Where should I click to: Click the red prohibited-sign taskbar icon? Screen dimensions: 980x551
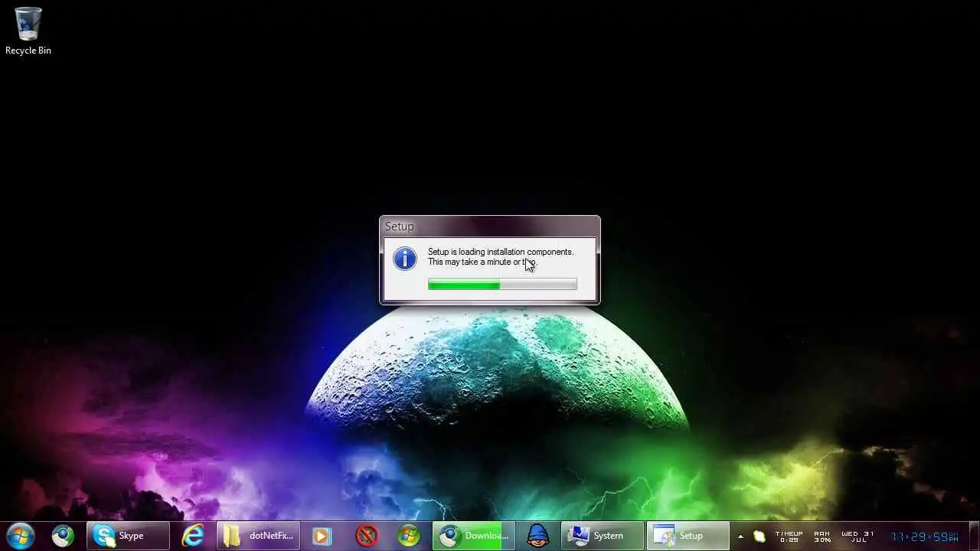click(367, 536)
